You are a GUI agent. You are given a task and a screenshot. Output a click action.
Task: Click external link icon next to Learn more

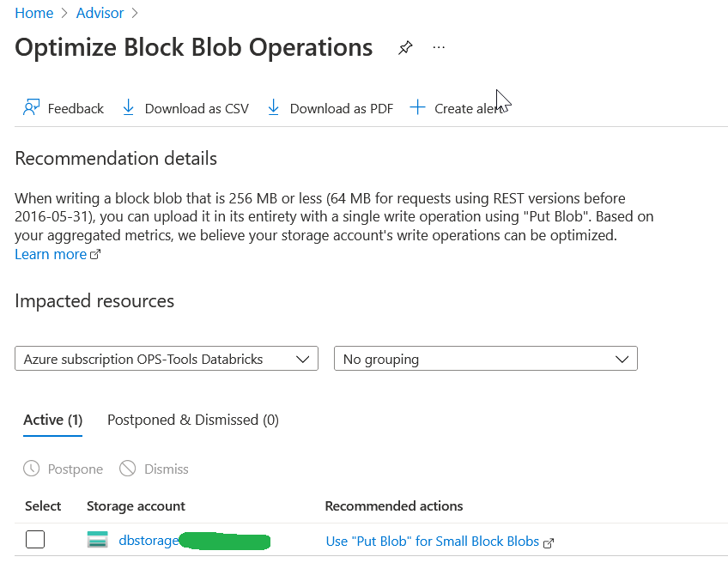point(95,255)
